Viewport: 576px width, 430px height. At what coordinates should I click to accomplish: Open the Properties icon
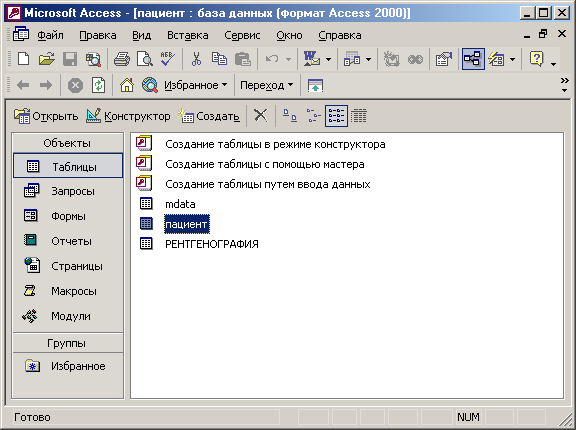pos(444,59)
